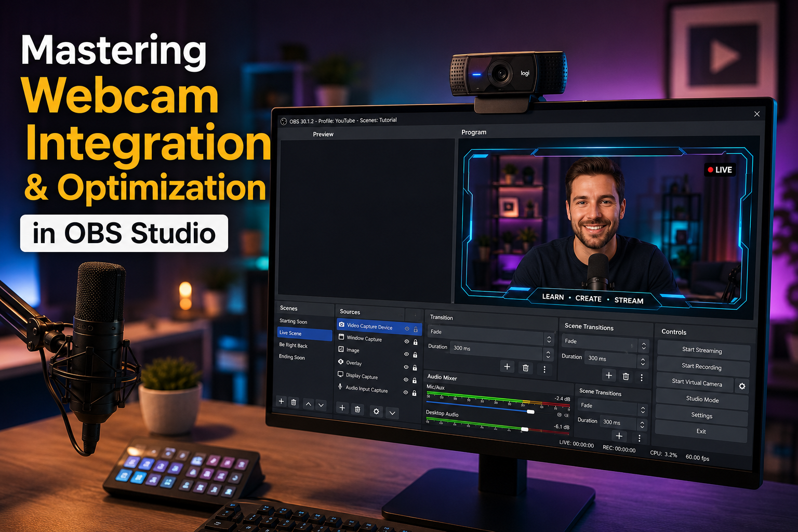The height and width of the screenshot is (532, 798).
Task: Toggle visibility of the Display Capture source
Action: [406, 380]
